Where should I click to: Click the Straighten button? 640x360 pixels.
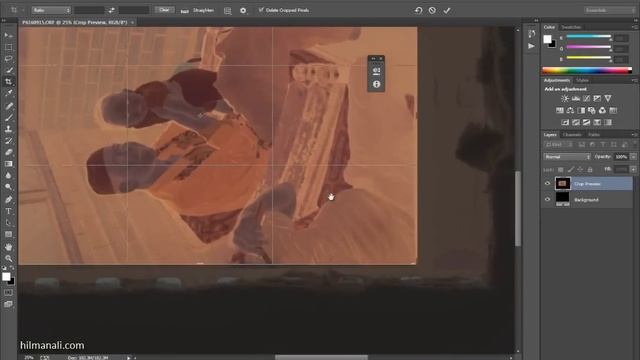pos(198,11)
